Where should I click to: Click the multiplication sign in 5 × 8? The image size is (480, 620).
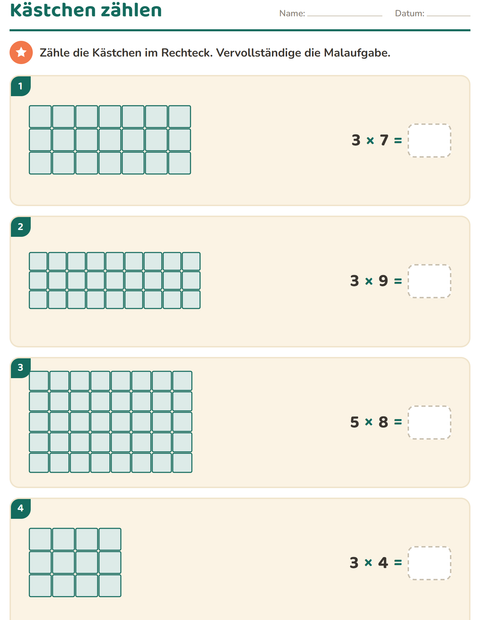(369, 422)
